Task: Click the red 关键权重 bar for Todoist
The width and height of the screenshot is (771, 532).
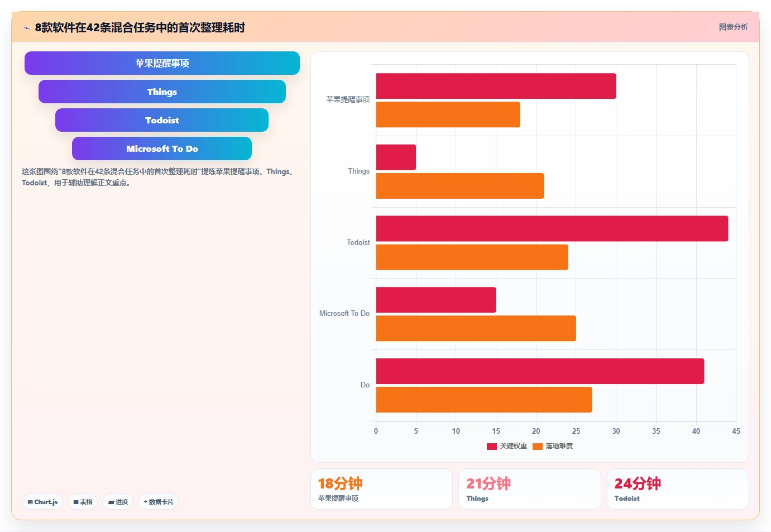Action: (x=552, y=228)
